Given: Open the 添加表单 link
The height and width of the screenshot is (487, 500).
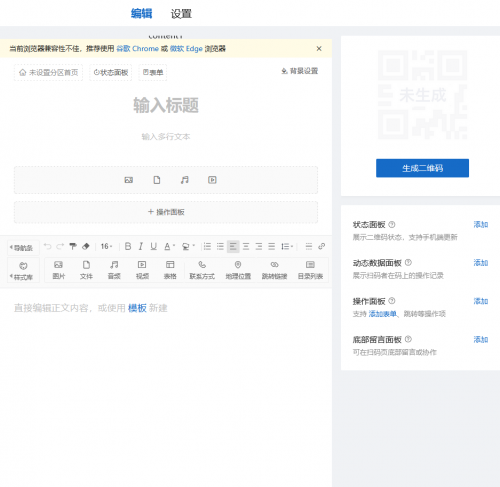Looking at the screenshot, I should click(x=382, y=314).
